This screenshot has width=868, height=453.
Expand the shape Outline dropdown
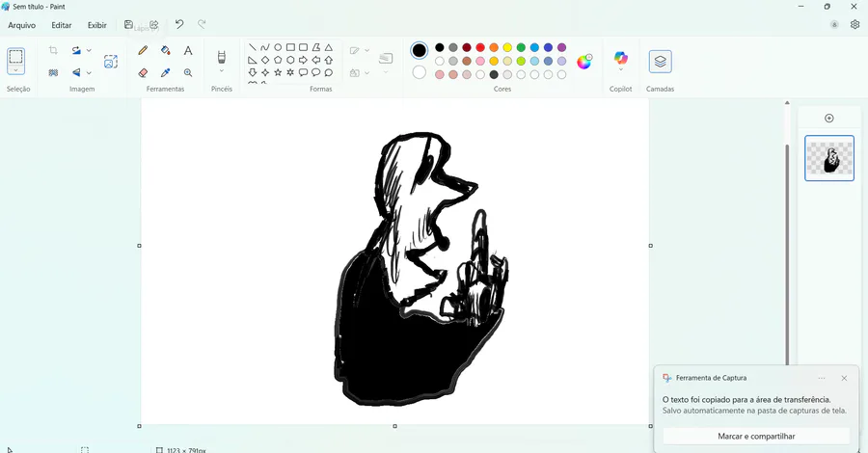[366, 50]
